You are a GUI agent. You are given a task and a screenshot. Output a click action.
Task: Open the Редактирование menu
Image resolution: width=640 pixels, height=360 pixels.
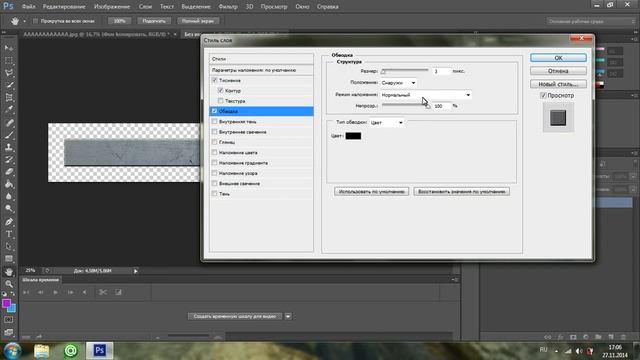pyautogui.click(x=64, y=7)
